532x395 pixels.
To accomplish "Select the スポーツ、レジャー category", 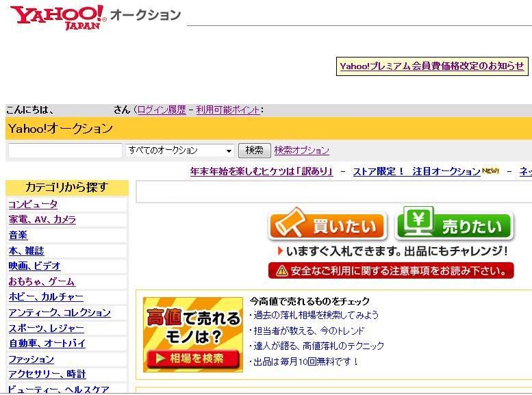I will (x=46, y=328).
